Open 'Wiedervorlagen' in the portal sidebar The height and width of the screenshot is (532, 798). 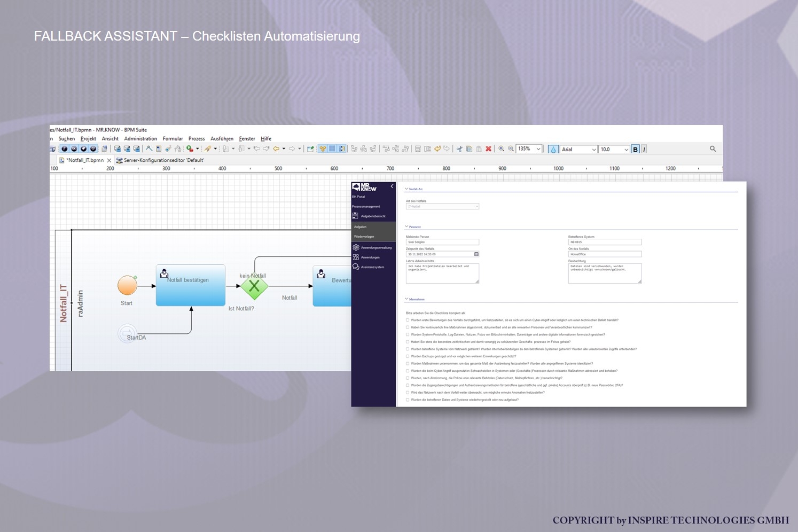pyautogui.click(x=374, y=237)
